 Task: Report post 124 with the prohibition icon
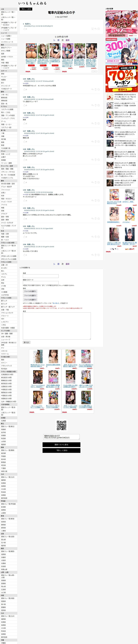(99, 90)
